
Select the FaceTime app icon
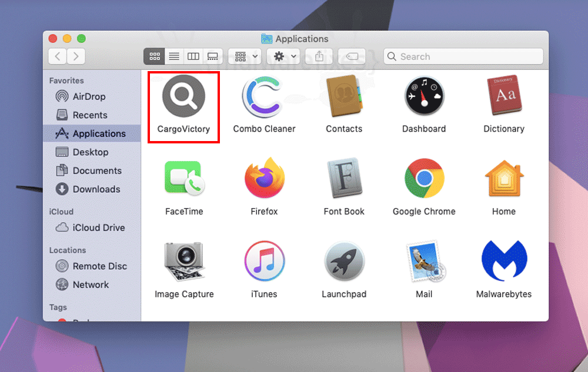(184, 178)
